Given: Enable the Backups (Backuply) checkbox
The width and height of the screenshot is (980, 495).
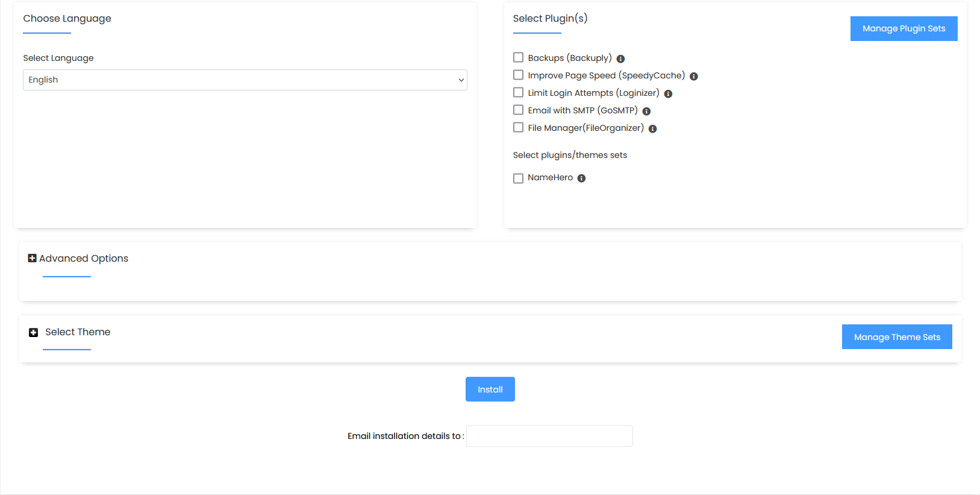Looking at the screenshot, I should [518, 57].
